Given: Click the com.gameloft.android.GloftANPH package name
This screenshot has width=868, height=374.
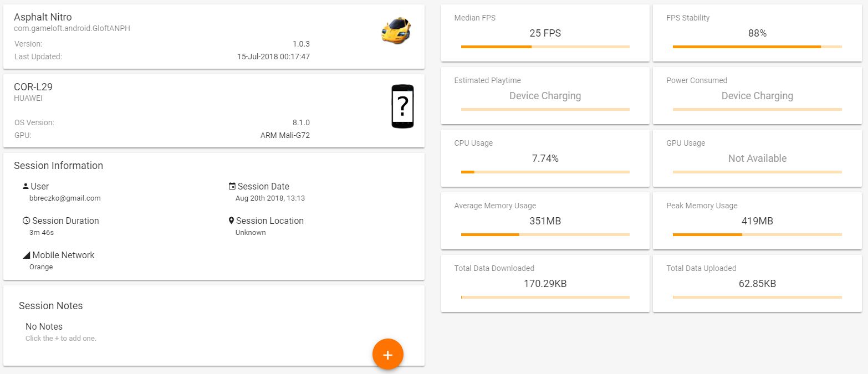Looking at the screenshot, I should (72, 28).
